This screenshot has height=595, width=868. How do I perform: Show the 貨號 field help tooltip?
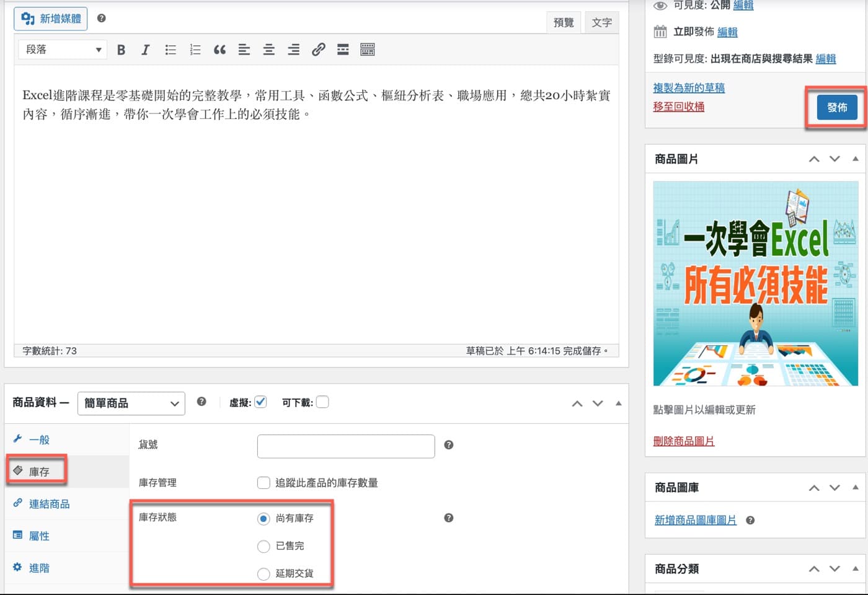(449, 445)
